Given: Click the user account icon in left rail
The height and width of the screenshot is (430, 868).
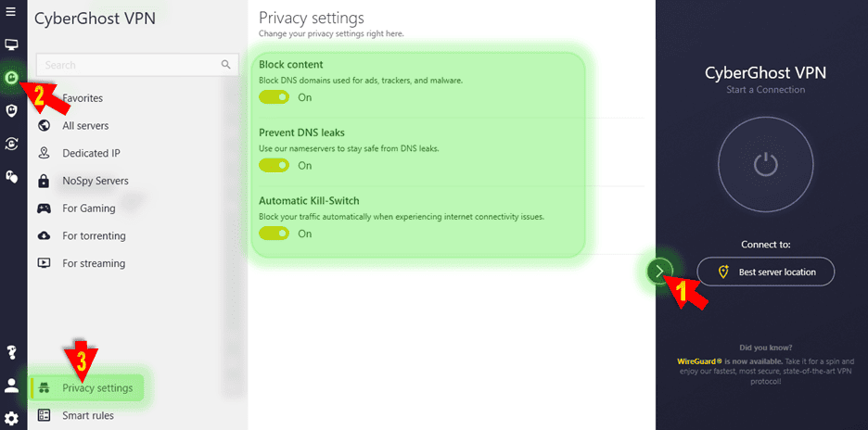Looking at the screenshot, I should [11, 386].
